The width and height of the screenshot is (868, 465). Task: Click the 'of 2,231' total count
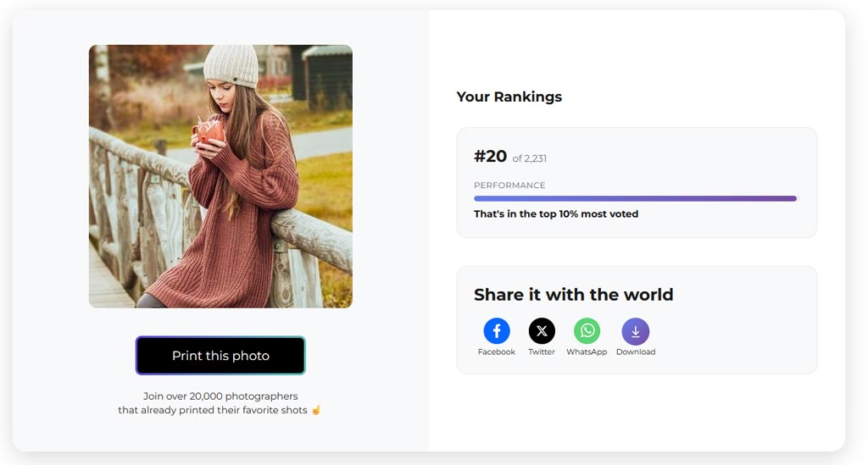(x=530, y=158)
